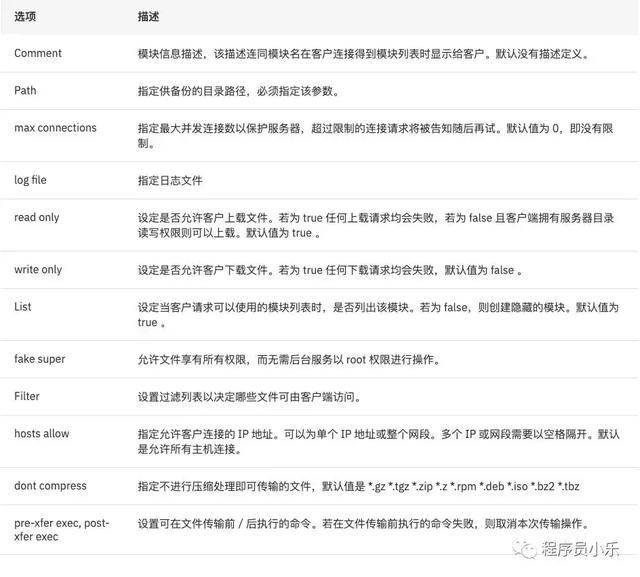Select description starting 设定是否允许客户上载文件

(376, 225)
